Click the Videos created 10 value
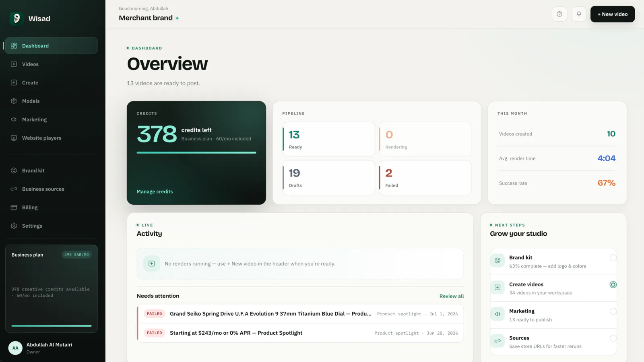 click(x=611, y=134)
